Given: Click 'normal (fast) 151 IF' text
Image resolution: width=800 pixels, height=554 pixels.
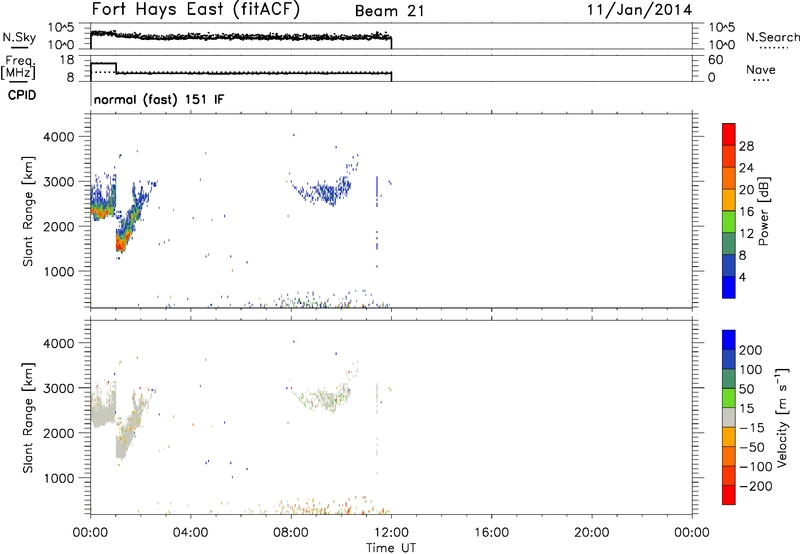Looking at the screenshot, I should click(159, 99).
